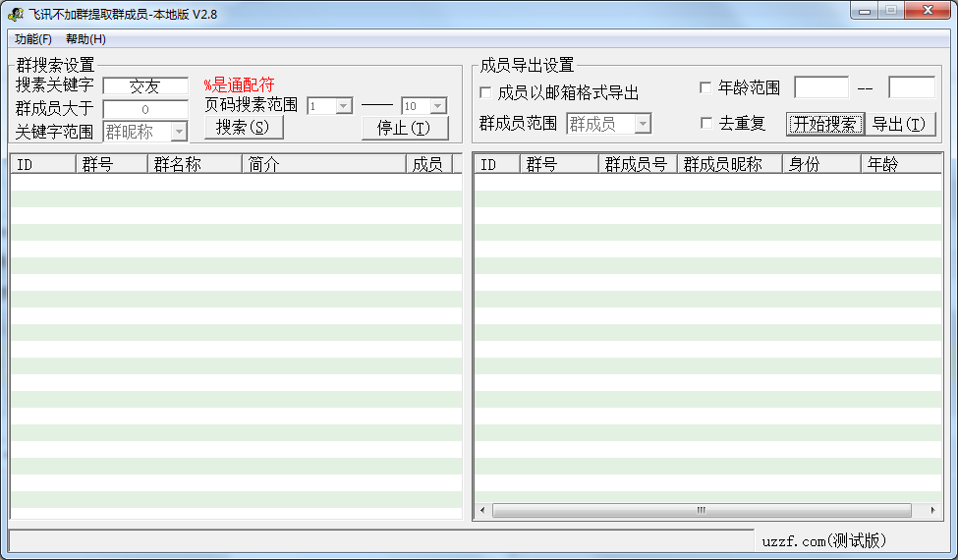Click the application icon in title bar
Screen dimensions: 958x560
click(x=16, y=14)
